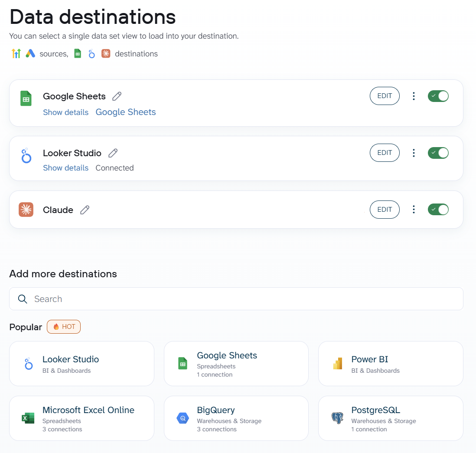Viewport: 476px width, 453px height.
Task: Open three-dot menu for Google Sheets destination
Action: pos(414,96)
